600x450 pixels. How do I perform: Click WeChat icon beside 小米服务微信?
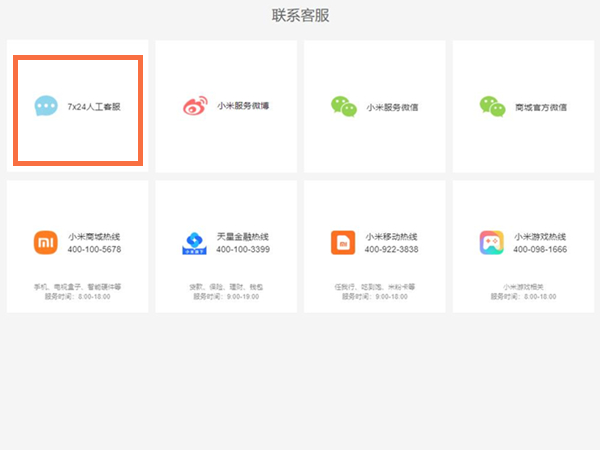coord(344,106)
